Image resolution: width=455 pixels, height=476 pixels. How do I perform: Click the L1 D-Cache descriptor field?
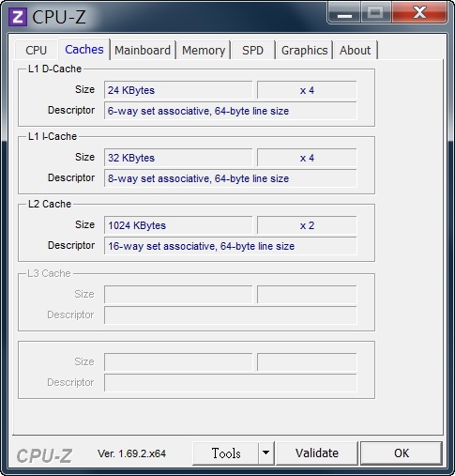point(231,111)
